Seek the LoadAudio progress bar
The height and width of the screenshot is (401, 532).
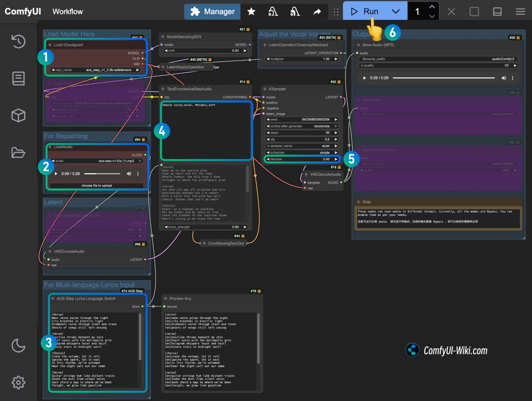102,174
